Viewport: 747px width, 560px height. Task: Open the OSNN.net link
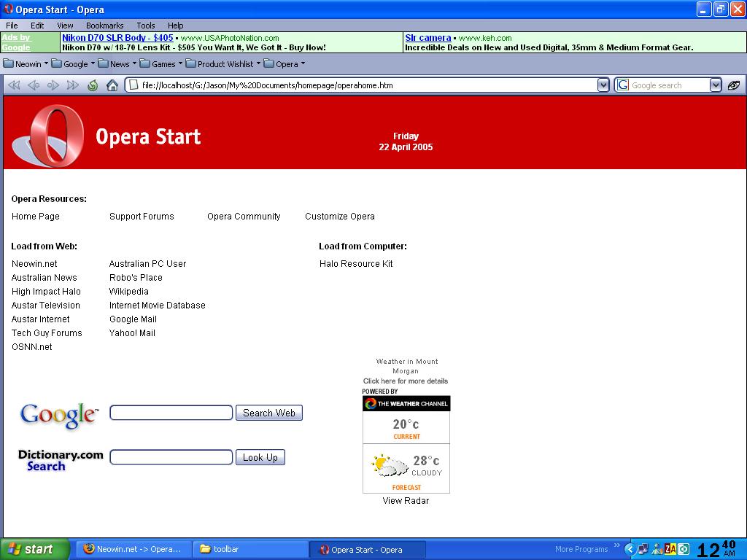[x=32, y=346]
